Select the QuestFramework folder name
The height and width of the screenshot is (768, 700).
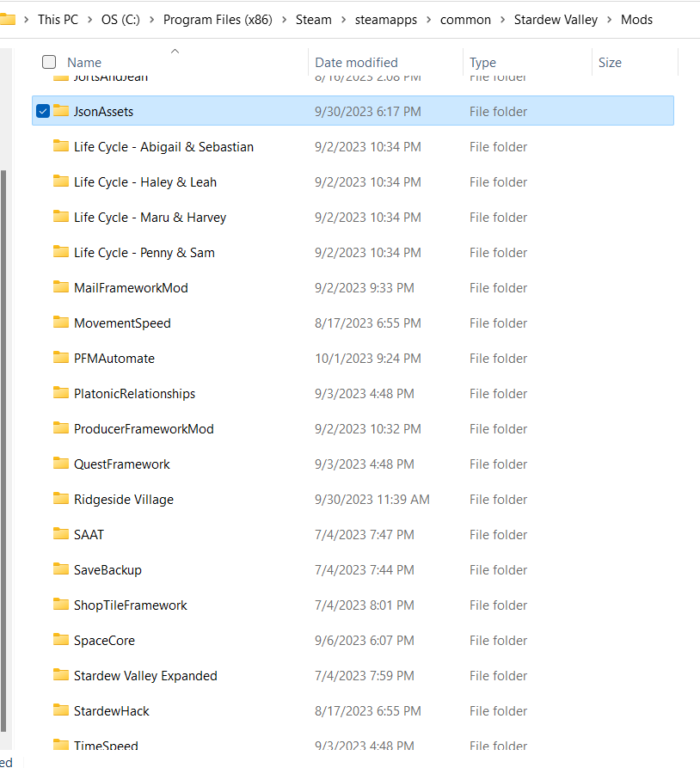tap(121, 464)
